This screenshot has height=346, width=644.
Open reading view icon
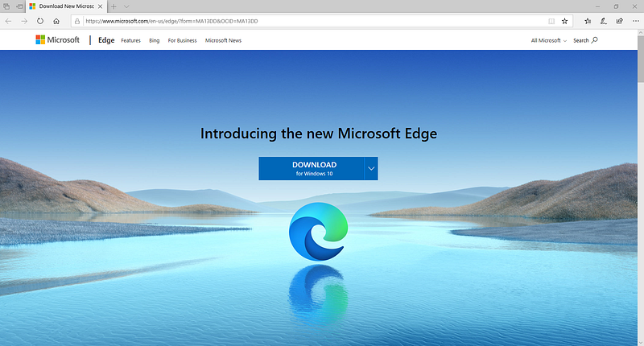[x=551, y=22]
